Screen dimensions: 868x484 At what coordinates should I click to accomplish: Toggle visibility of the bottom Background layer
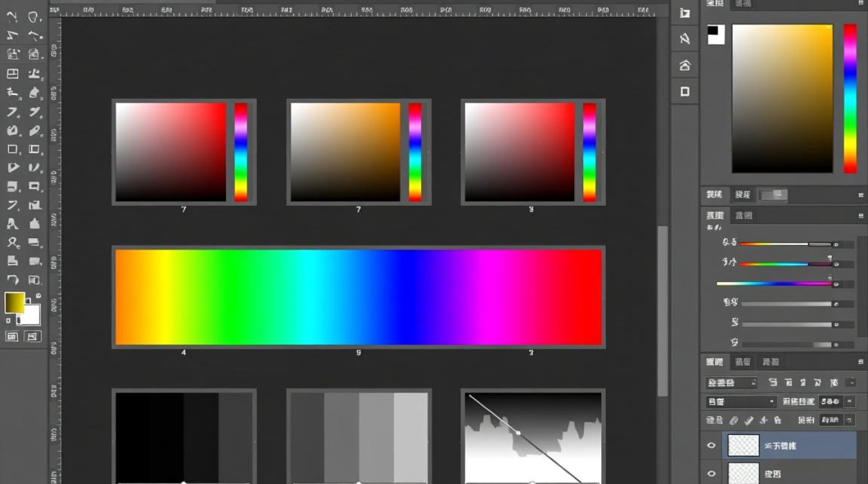(712, 474)
